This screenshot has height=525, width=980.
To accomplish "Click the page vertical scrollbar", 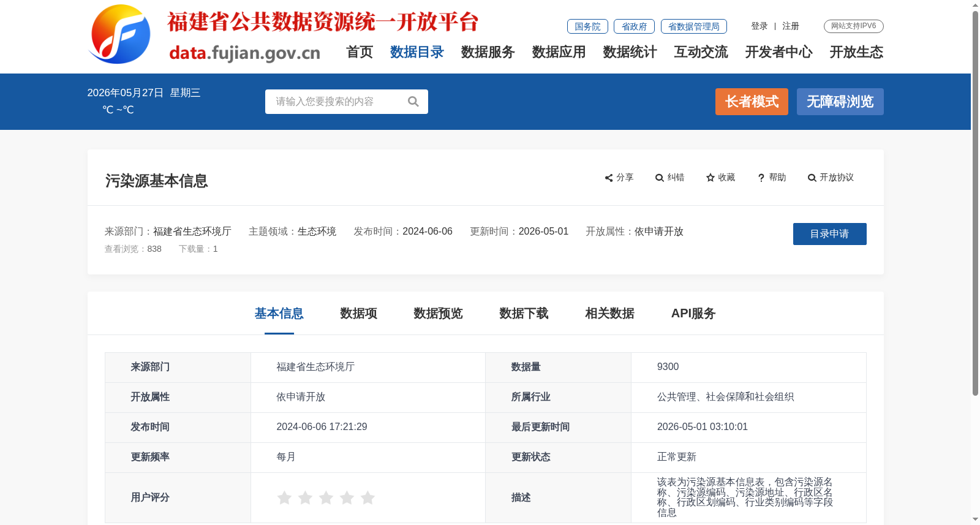I will point(975,203).
